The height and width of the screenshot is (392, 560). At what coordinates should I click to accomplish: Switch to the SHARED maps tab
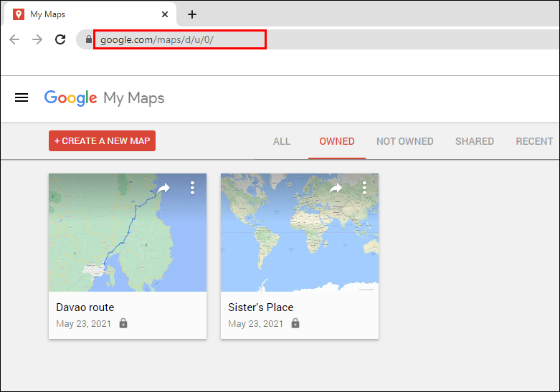coord(474,141)
